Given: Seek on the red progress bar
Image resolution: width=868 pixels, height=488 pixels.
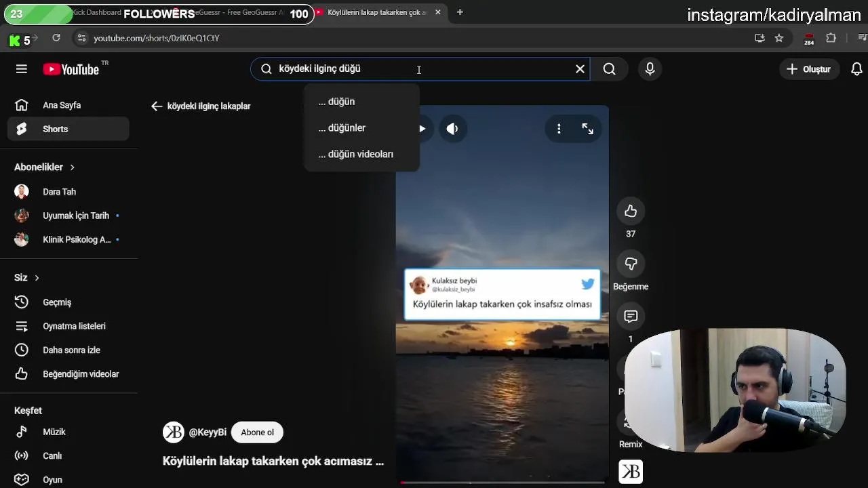Looking at the screenshot, I should [502, 483].
